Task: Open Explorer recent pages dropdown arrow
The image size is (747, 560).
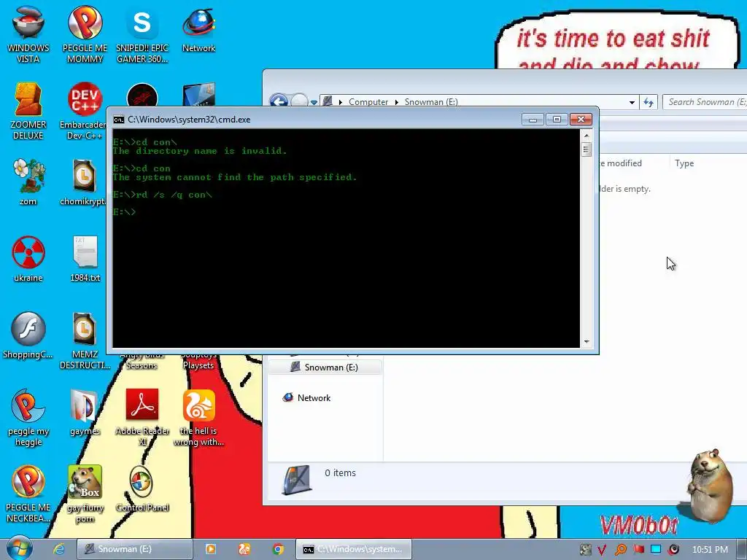Action: pyautogui.click(x=314, y=102)
